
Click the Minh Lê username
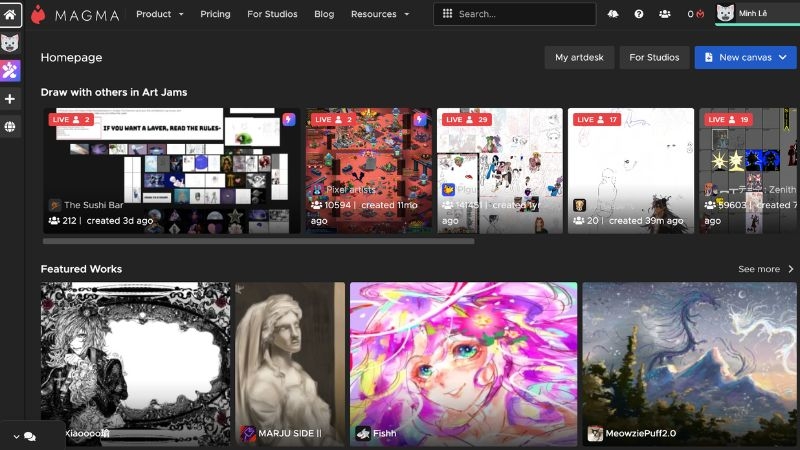tap(753, 13)
